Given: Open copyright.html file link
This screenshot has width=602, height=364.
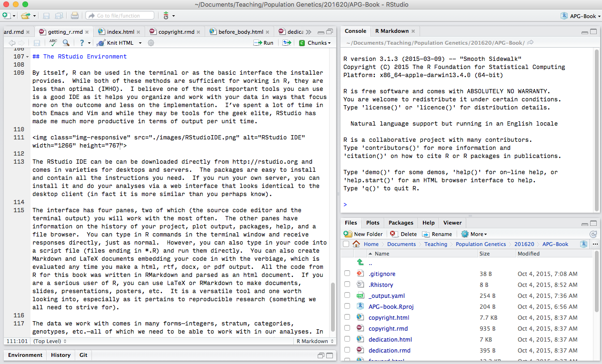Looking at the screenshot, I should (389, 317).
